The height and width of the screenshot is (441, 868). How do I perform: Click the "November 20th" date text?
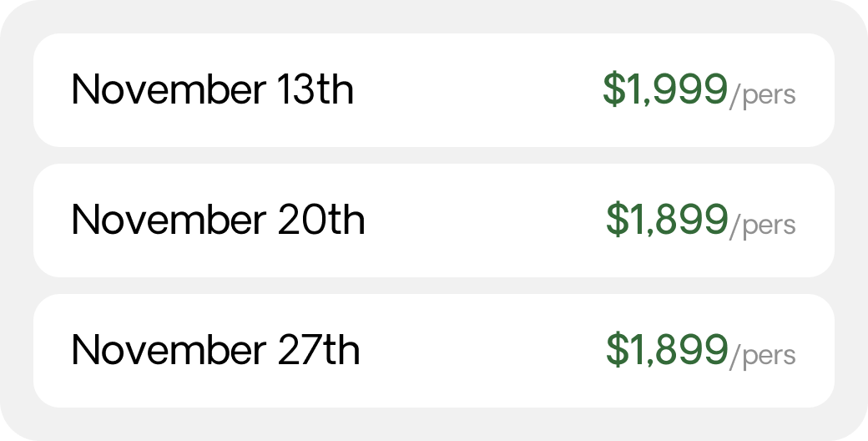pos(218,220)
